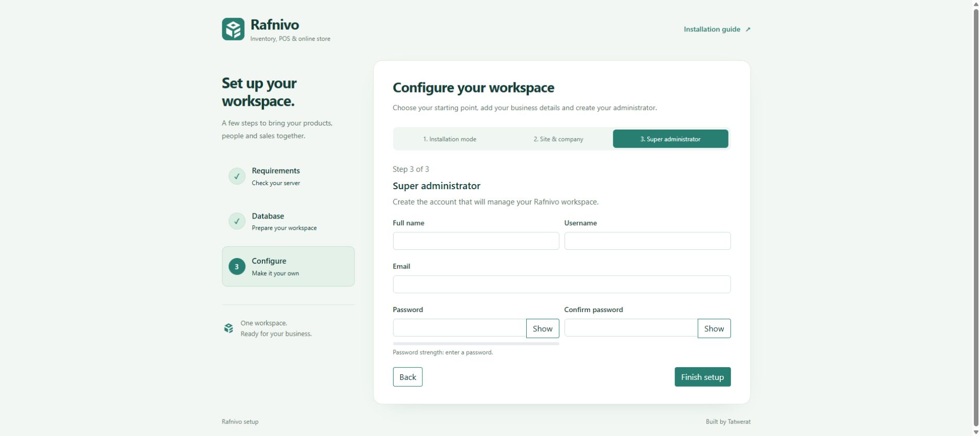Select the Requirements step in sidebar
Viewport: 980px width, 436px height.
288,176
